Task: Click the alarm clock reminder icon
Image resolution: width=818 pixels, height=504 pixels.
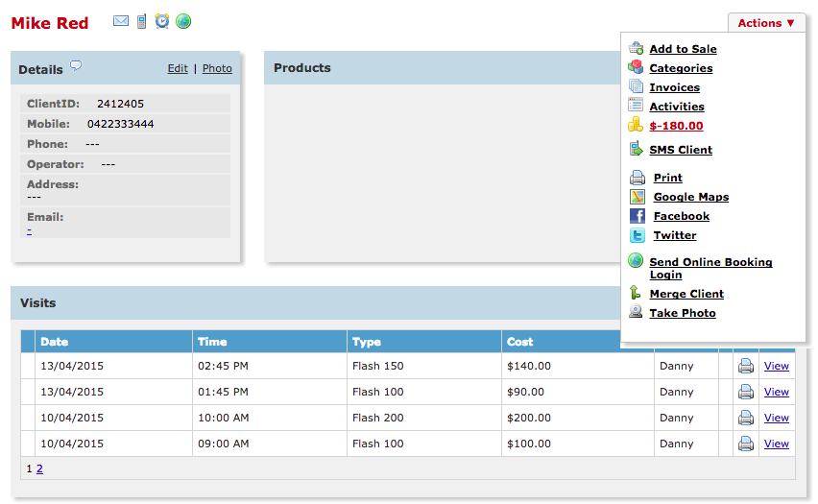Action: tap(162, 21)
